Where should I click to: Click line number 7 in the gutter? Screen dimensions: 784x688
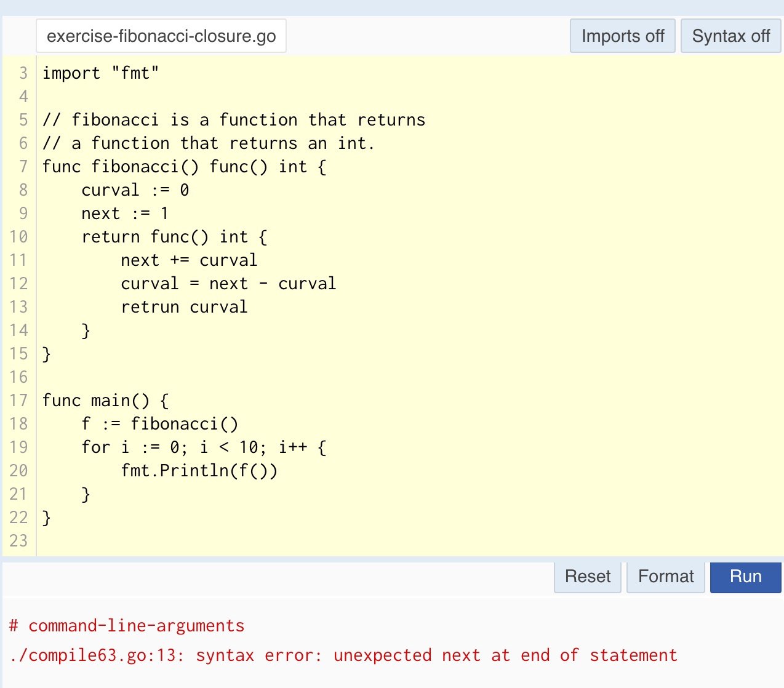[x=23, y=167]
